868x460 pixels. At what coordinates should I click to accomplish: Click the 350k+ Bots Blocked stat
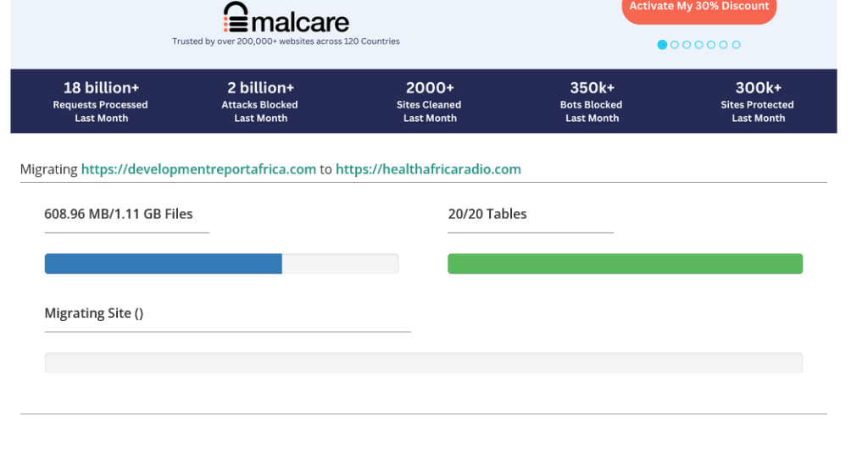point(592,102)
